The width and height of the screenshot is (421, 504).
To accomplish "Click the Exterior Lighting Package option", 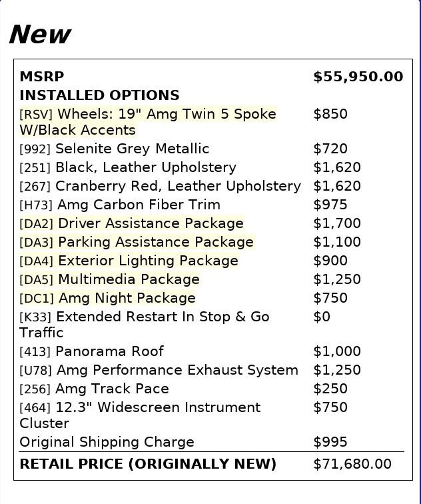I will point(129,261).
